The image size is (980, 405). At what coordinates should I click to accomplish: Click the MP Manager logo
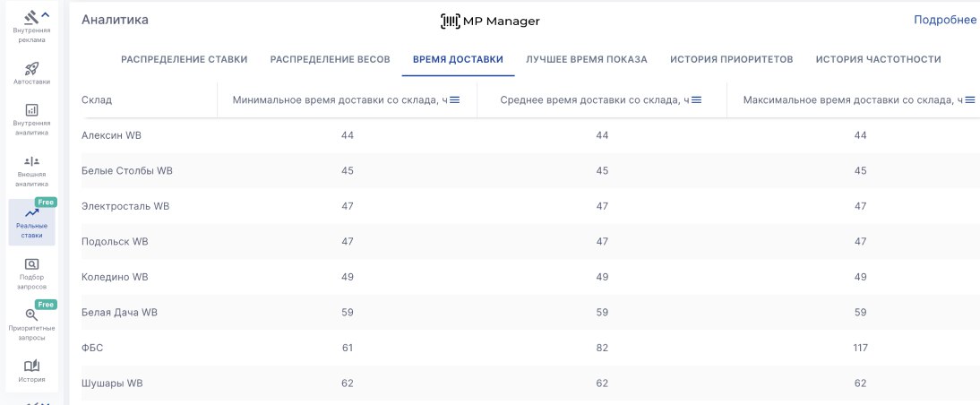click(x=490, y=21)
